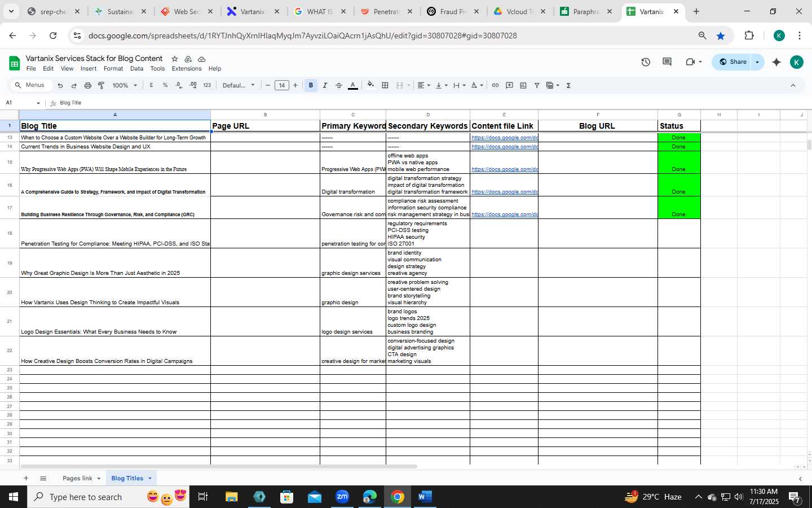This screenshot has height=508, width=812.
Task: Move document with folder icon
Action: click(x=188, y=59)
